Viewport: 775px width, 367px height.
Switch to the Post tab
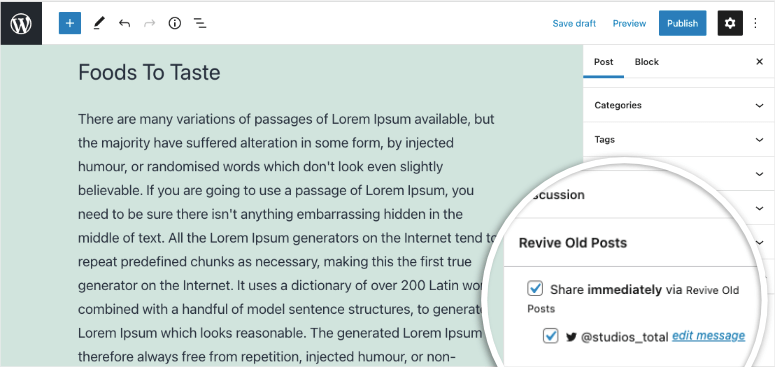coord(603,62)
